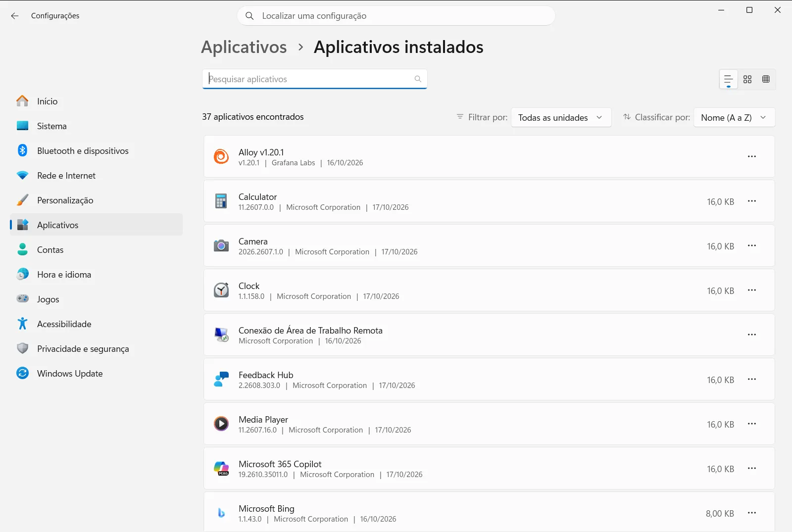Open Acessibilidade settings
Image resolution: width=792 pixels, height=532 pixels.
[x=97, y=324]
